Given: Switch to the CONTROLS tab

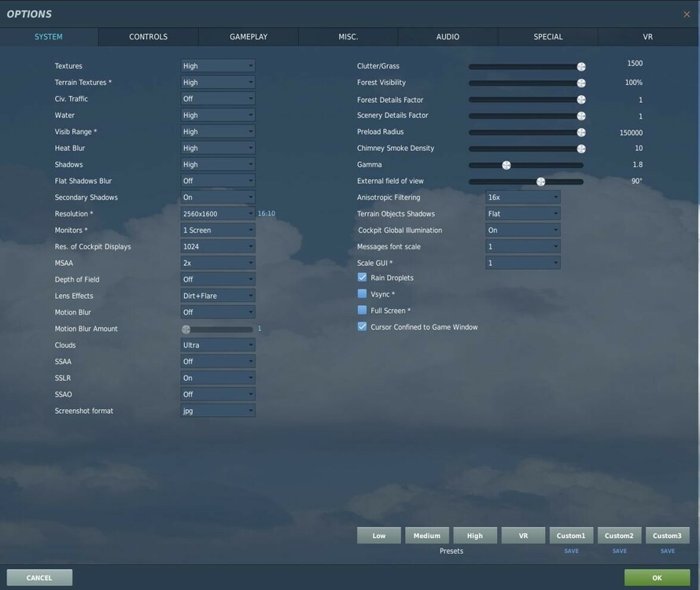Looking at the screenshot, I should click(147, 36).
